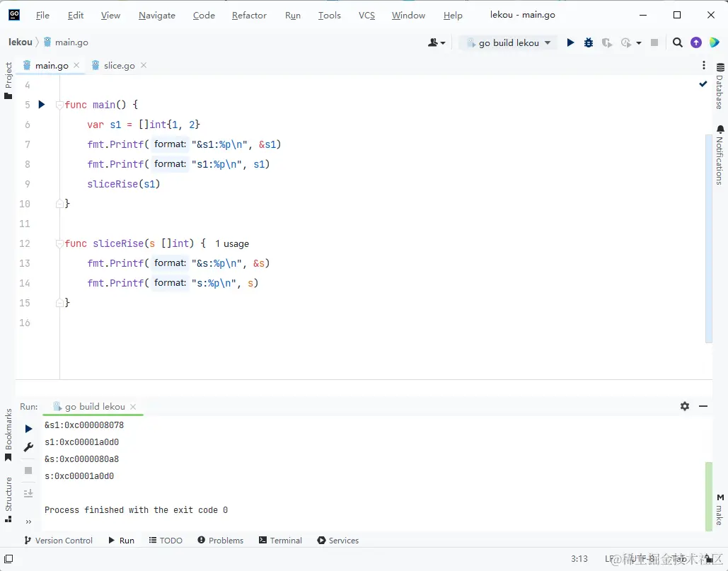Open the TODO tool window button
Screen dimensions: 728x571
[166, 541]
